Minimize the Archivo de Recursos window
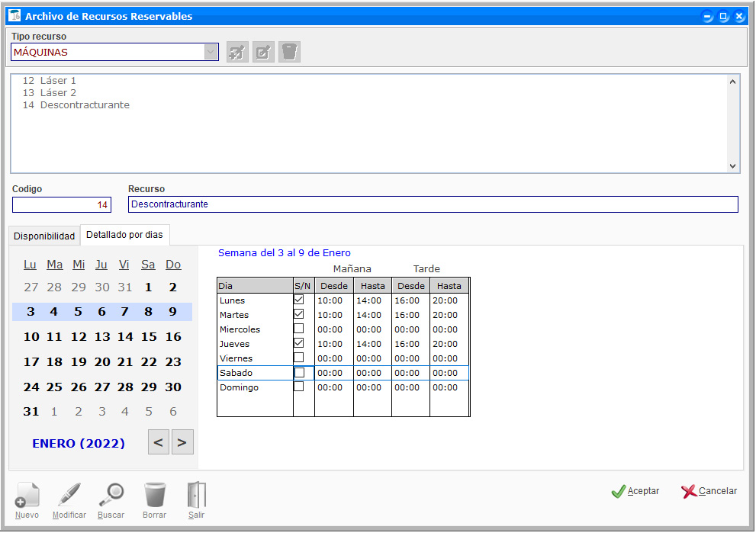The height and width of the screenshot is (533, 756). tap(707, 16)
